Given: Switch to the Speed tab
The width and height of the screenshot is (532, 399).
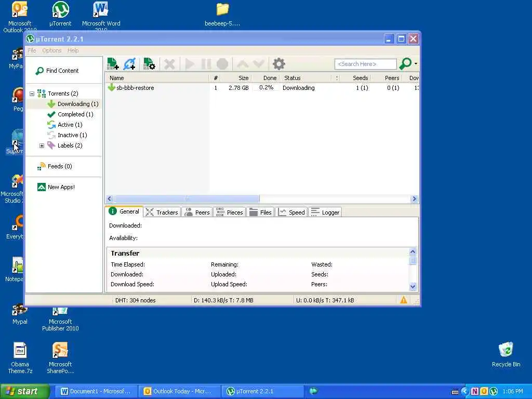Looking at the screenshot, I should [291, 212].
